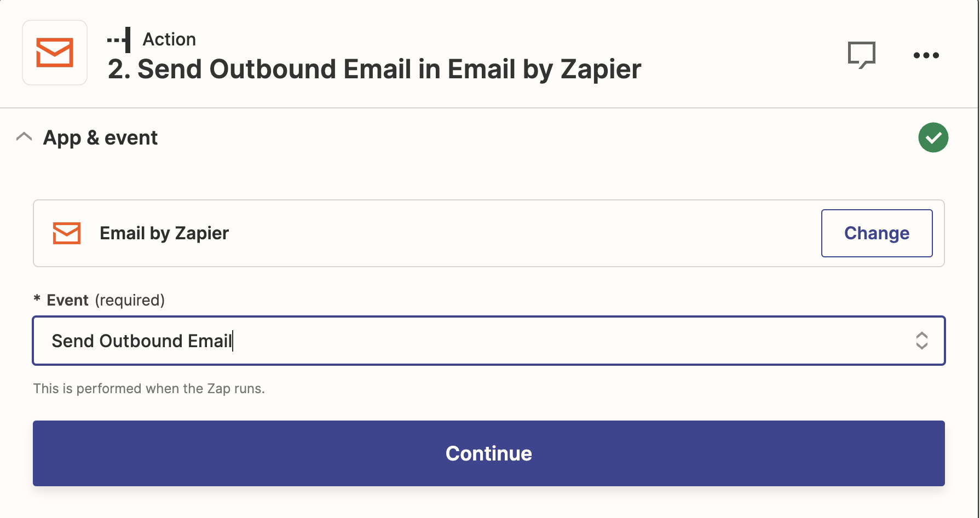The image size is (980, 518).
Task: Click the Action step path icon
Action: point(119,39)
